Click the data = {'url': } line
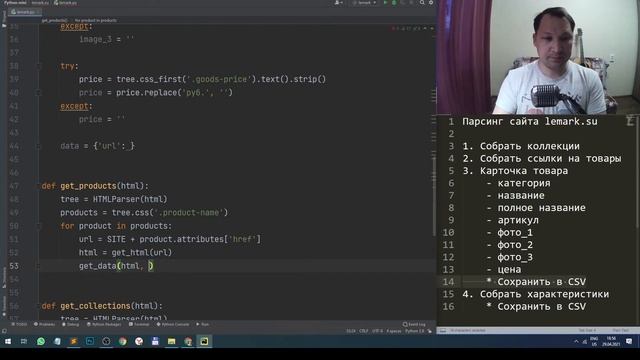Image resolution: width=640 pixels, height=360 pixels. pyautogui.click(x=98, y=146)
